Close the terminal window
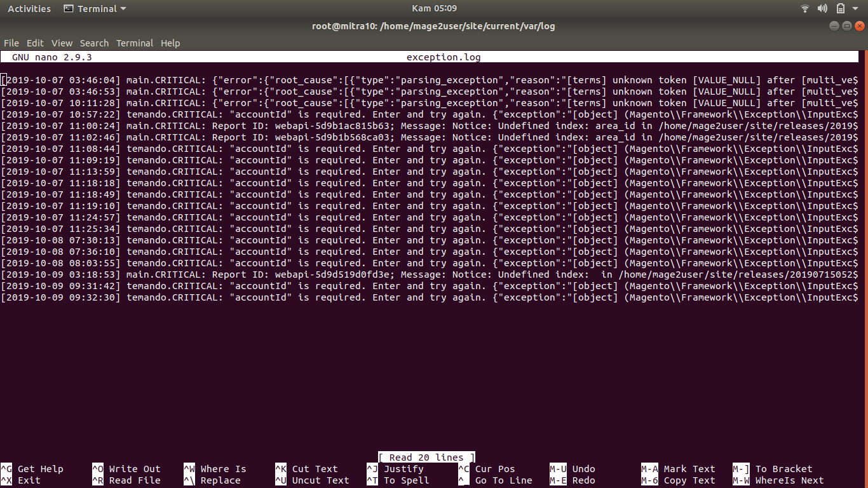The width and height of the screenshot is (868, 488). (859, 26)
